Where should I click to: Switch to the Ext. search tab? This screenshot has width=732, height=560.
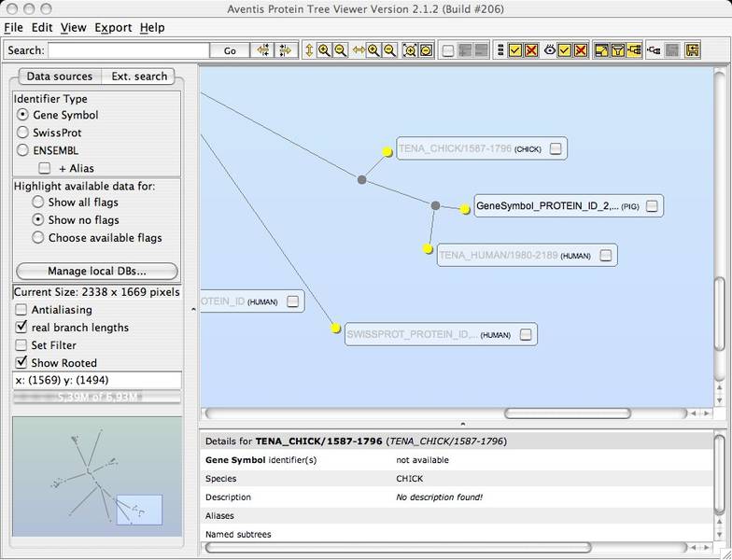click(x=138, y=77)
